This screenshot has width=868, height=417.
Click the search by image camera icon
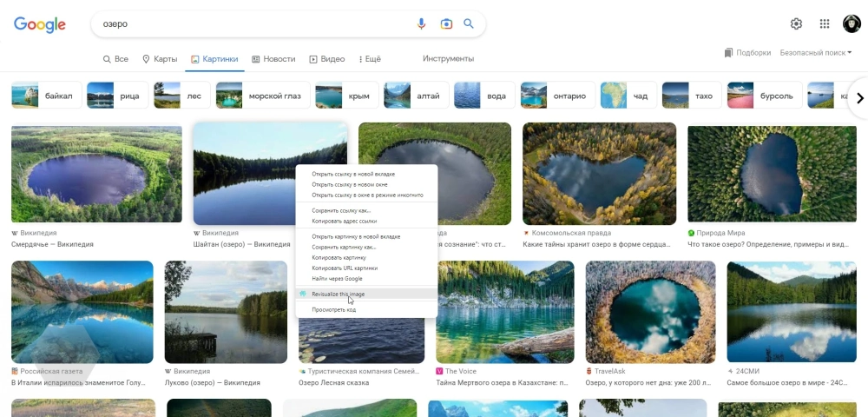446,24
